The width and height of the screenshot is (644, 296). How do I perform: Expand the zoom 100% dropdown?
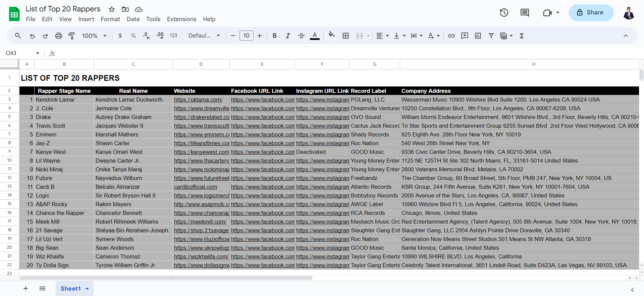94,36
